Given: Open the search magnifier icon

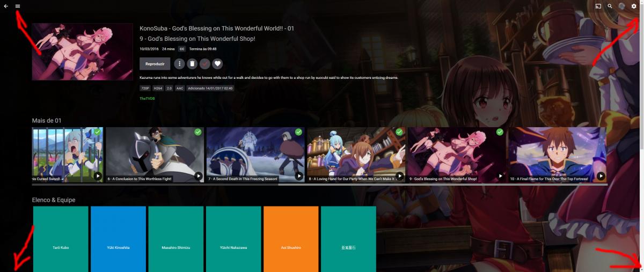Looking at the screenshot, I should (x=610, y=6).
